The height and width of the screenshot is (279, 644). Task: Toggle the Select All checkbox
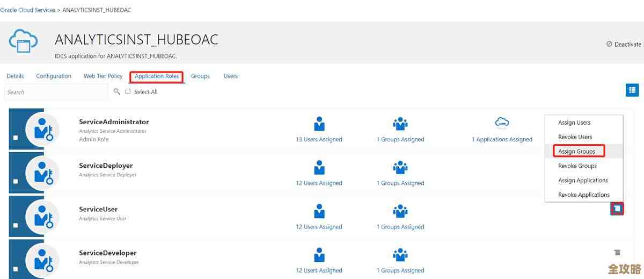click(128, 91)
